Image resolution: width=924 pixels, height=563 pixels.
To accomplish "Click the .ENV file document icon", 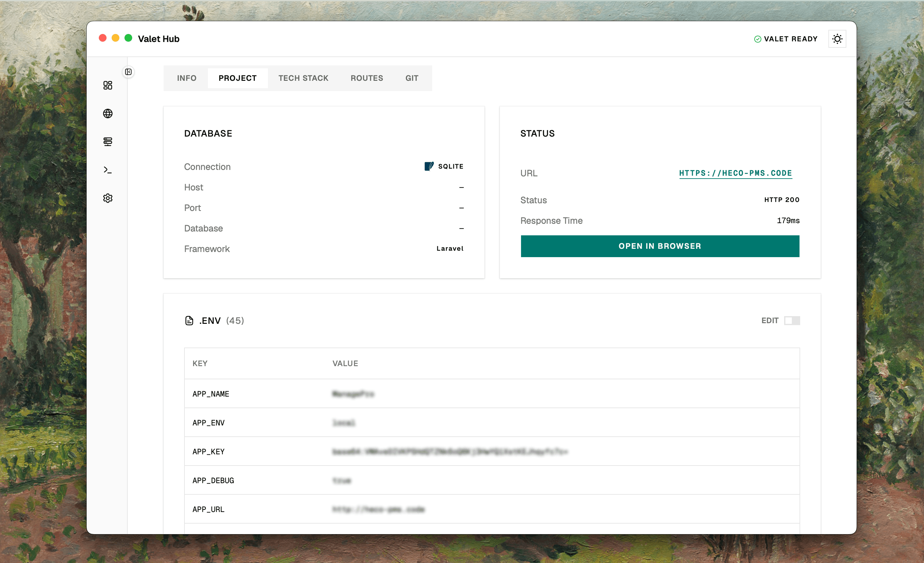I will pos(189,321).
